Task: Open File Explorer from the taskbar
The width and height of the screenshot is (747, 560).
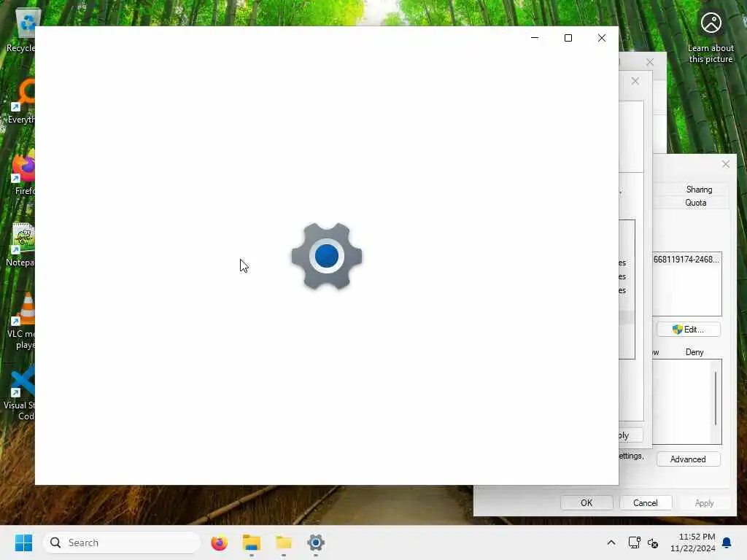Action: [x=252, y=542]
